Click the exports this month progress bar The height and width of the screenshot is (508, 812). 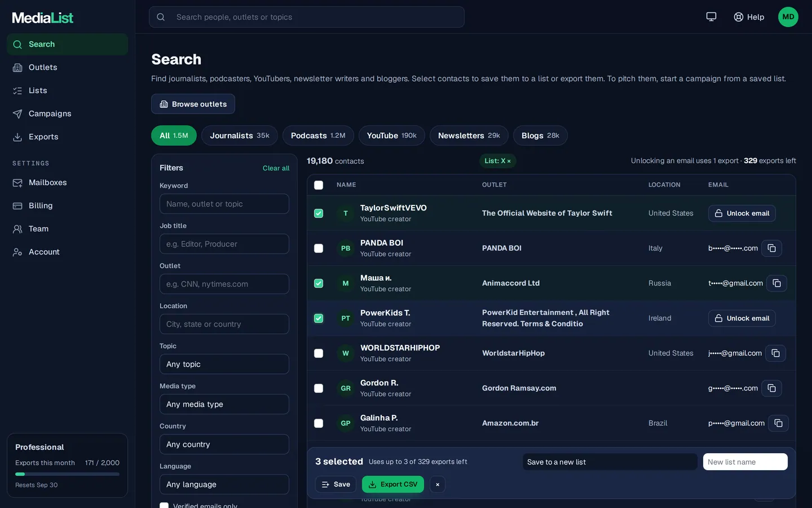click(x=67, y=474)
